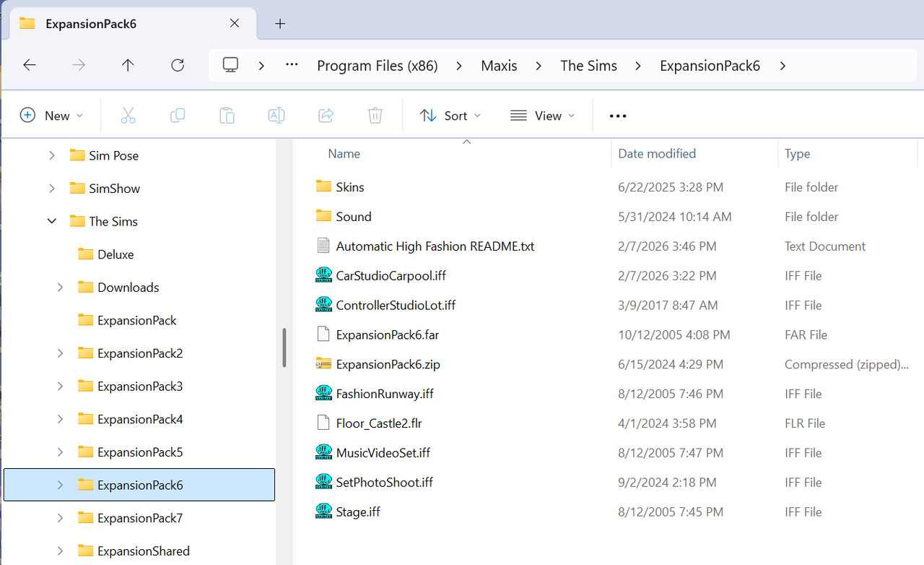Click Program Files (x86) breadcrumb
This screenshot has width=924, height=565.
[x=378, y=66]
